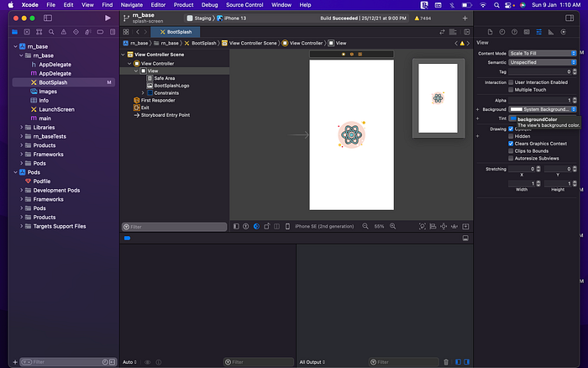Open the Background color swatch
This screenshot has width=588, height=368.
coord(517,109)
